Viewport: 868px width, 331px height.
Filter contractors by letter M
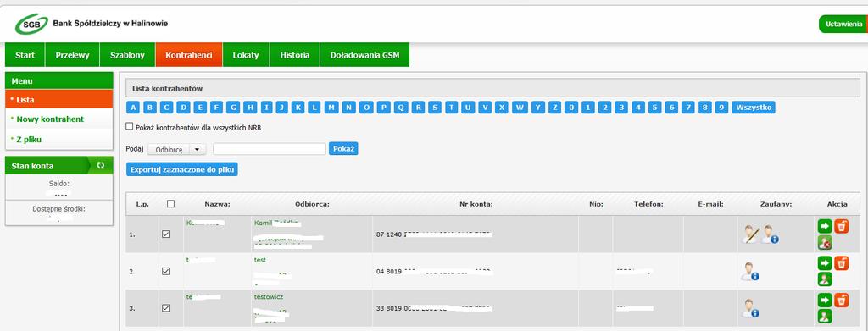[x=331, y=108]
